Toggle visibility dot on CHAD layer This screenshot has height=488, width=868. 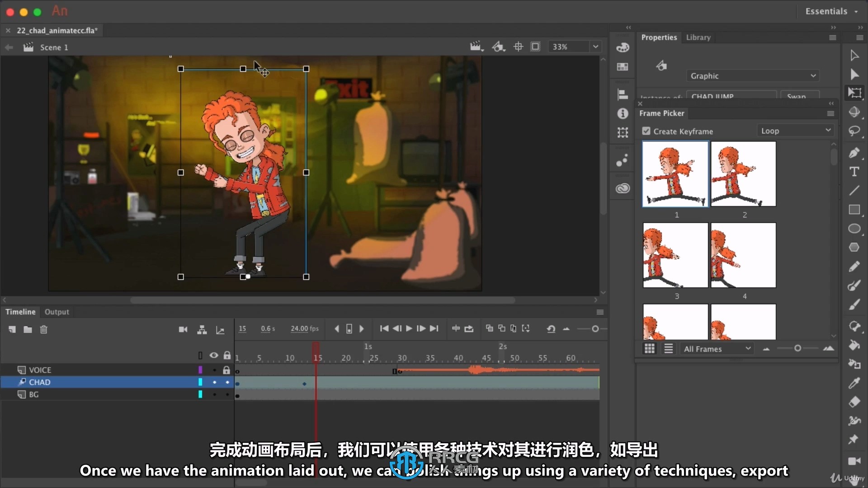[214, 382]
